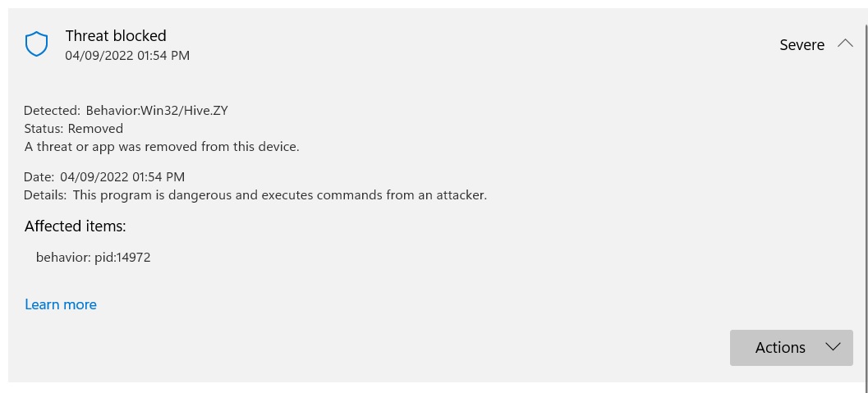
Task: Click the 'Status:' field label
Action: point(44,129)
